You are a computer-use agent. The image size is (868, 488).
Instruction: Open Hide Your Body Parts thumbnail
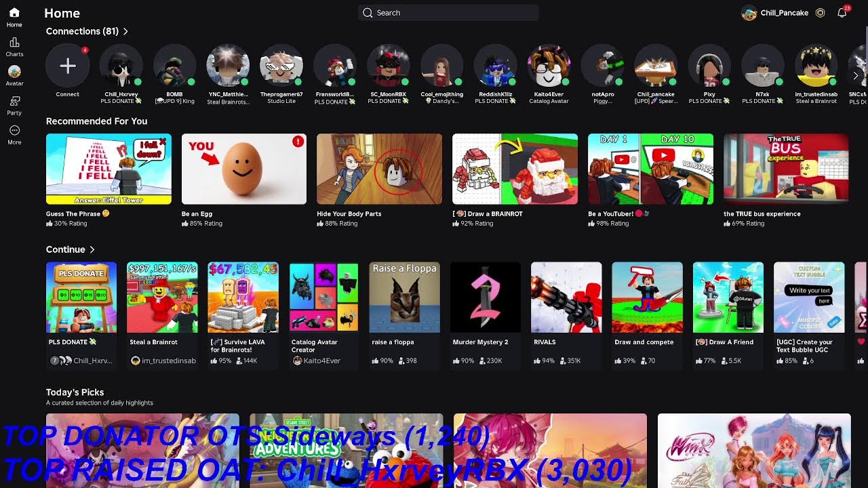click(380, 169)
